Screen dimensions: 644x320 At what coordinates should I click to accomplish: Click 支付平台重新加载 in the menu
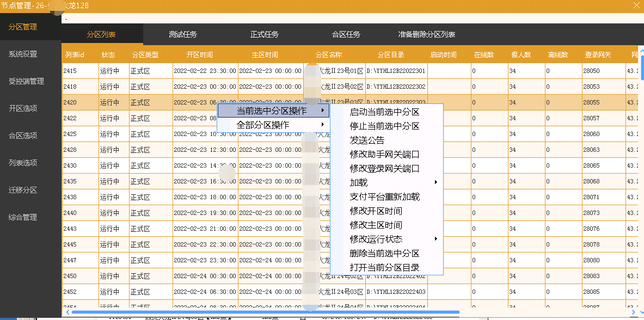click(384, 197)
